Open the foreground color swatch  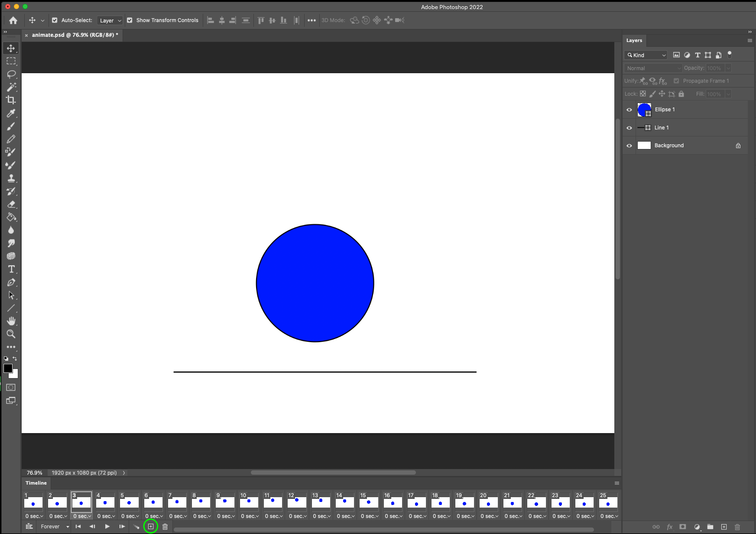tap(8, 369)
